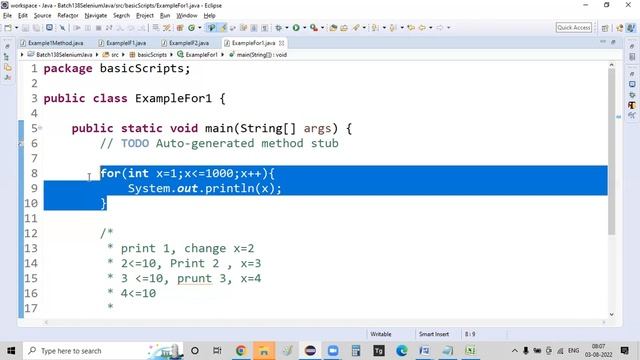Image resolution: width=640 pixels, height=360 pixels.
Task: Click the Forward navigation arrow icon
Action: coord(440,28)
